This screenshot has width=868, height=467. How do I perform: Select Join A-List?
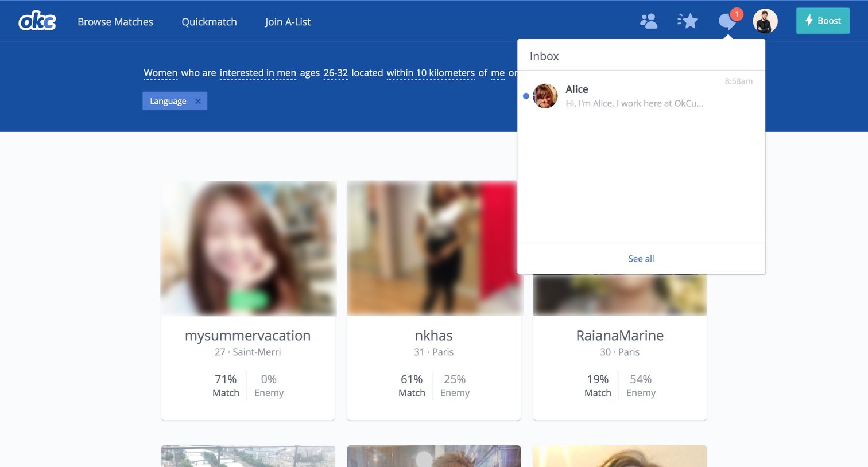(288, 22)
